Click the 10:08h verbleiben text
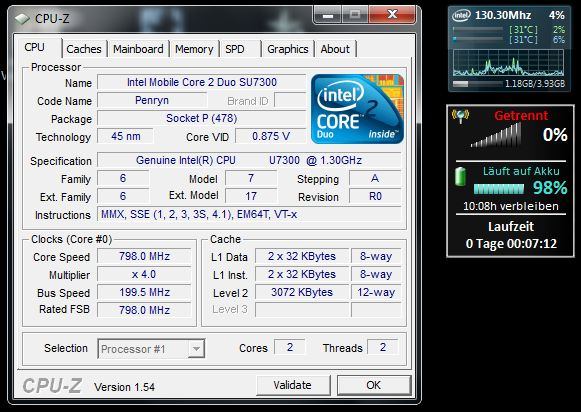This screenshot has width=581, height=412. pyautogui.click(x=511, y=206)
